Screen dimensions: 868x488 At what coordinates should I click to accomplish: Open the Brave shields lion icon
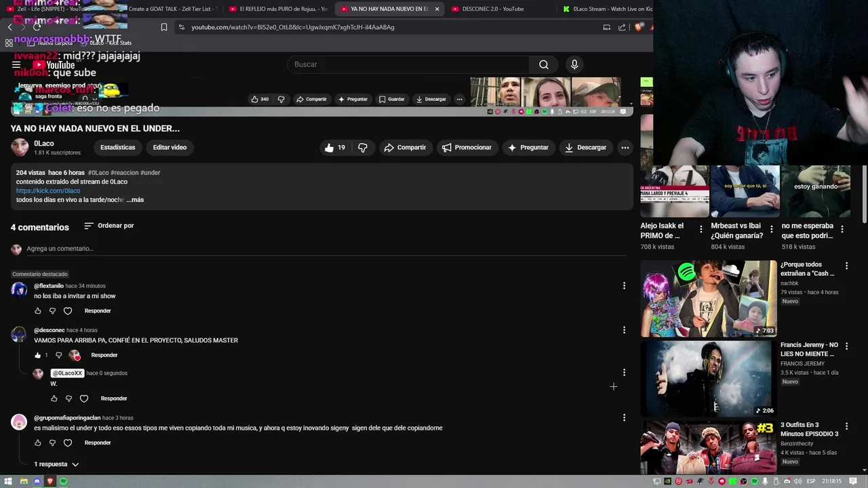click(x=638, y=27)
